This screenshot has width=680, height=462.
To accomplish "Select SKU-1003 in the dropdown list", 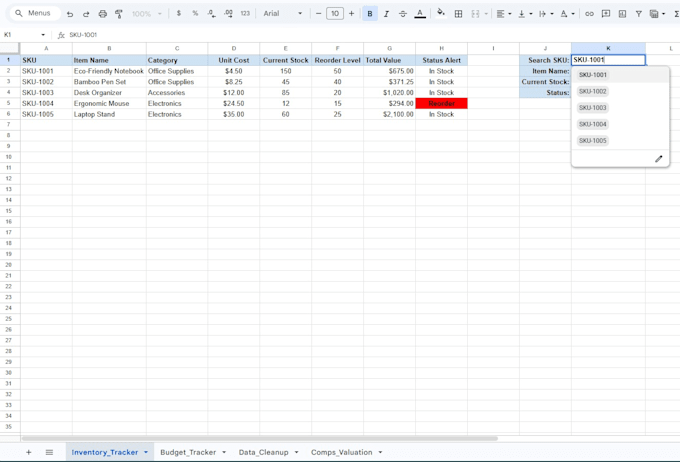I will click(593, 108).
